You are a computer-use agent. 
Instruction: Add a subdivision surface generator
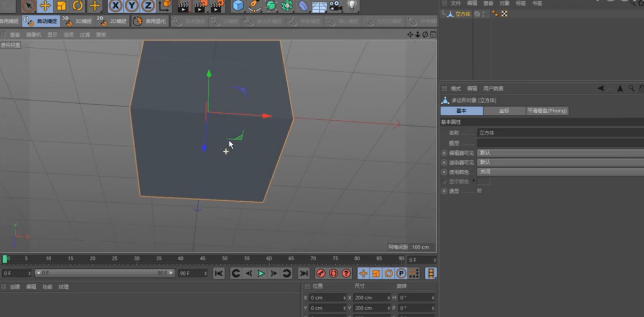coord(271,6)
